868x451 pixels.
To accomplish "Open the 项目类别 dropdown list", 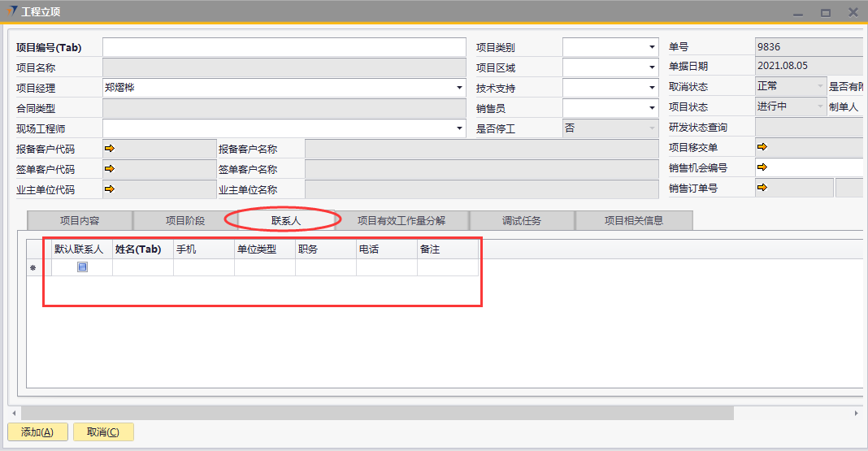I will coord(652,48).
